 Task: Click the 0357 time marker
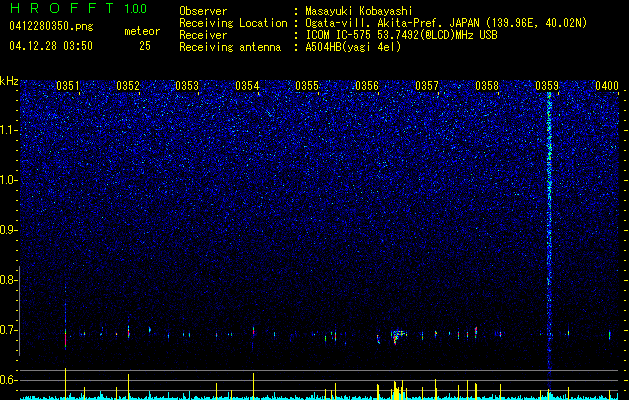(427, 86)
